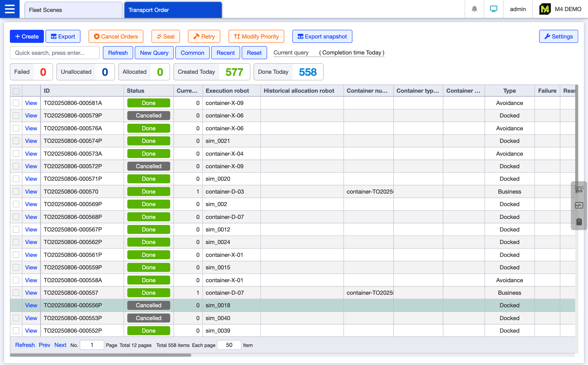Toggle the select-all header checkbox
Viewport: 588px width, 365px height.
click(x=16, y=91)
